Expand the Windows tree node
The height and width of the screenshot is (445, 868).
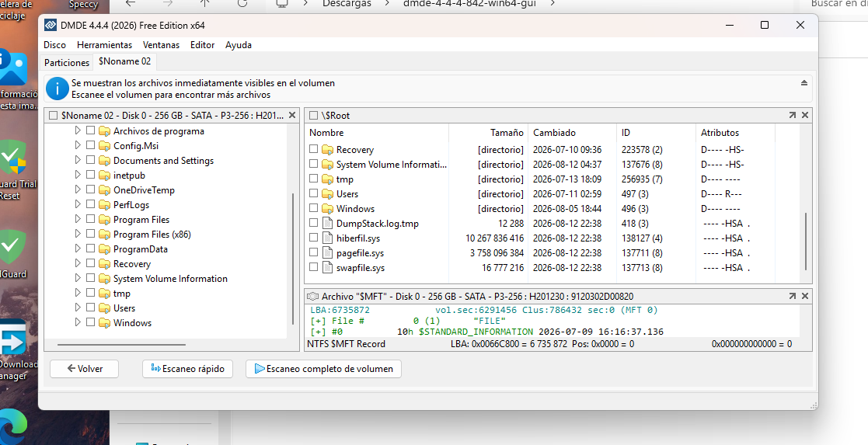[x=78, y=322]
